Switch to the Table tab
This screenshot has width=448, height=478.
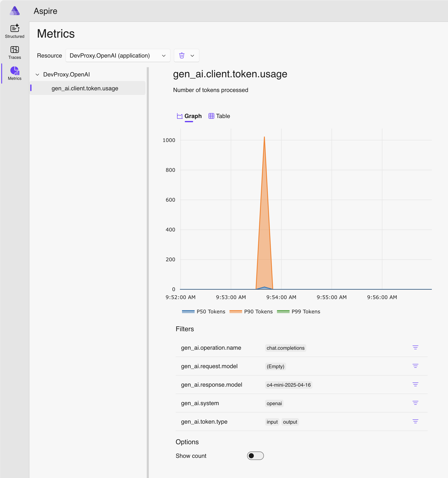pyautogui.click(x=219, y=116)
